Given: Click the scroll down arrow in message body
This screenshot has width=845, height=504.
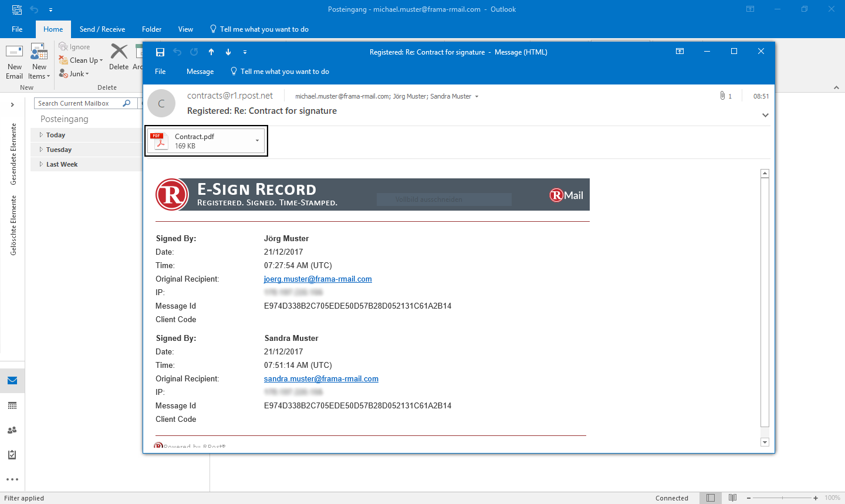Looking at the screenshot, I should (x=765, y=442).
